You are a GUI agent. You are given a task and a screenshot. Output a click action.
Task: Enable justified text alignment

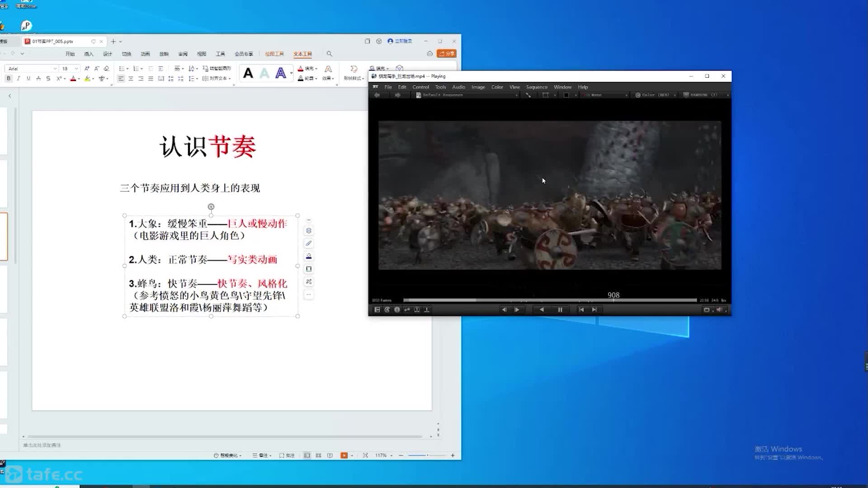tap(151, 79)
